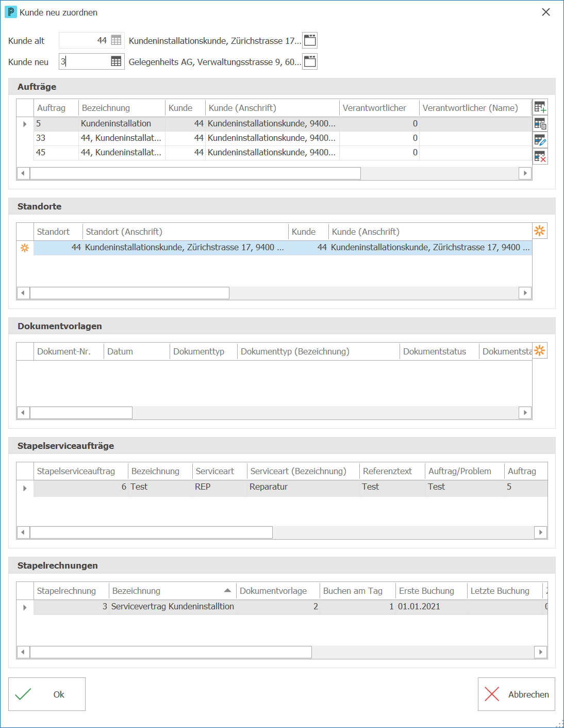
Task: Open details window for Kunde alt address
Action: coord(310,40)
